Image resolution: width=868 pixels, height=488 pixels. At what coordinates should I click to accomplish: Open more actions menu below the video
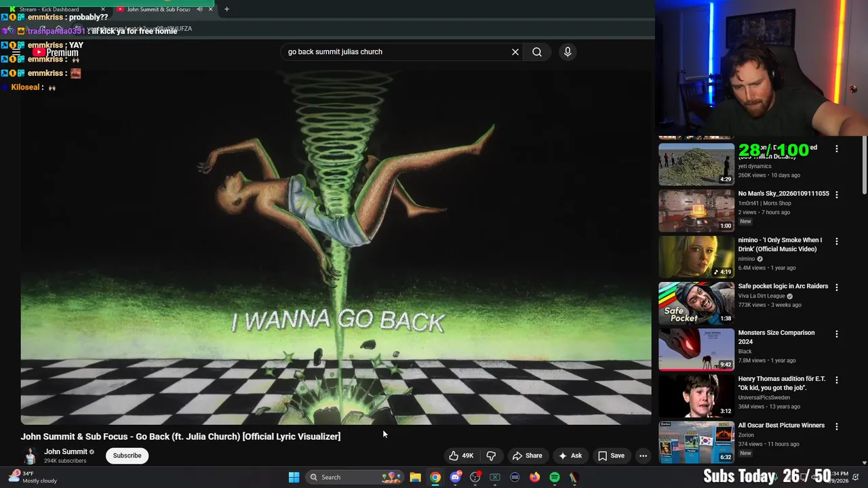click(643, 455)
